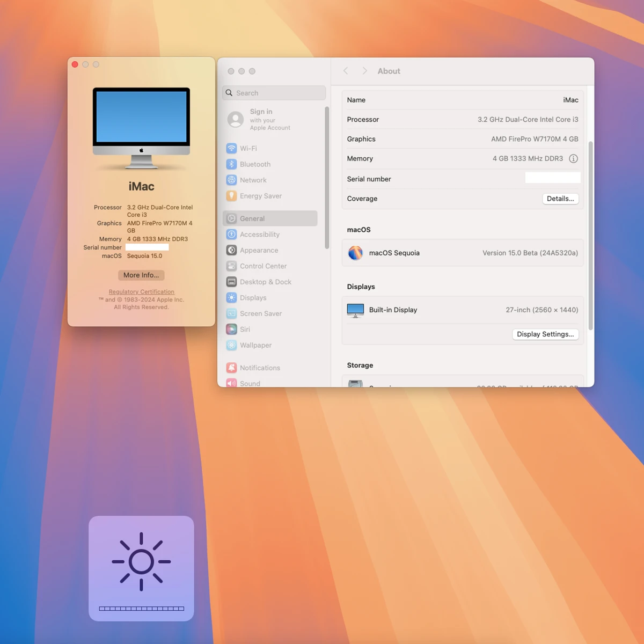Click the Memory info circle icon
The width and height of the screenshot is (644, 644).
pyautogui.click(x=573, y=158)
